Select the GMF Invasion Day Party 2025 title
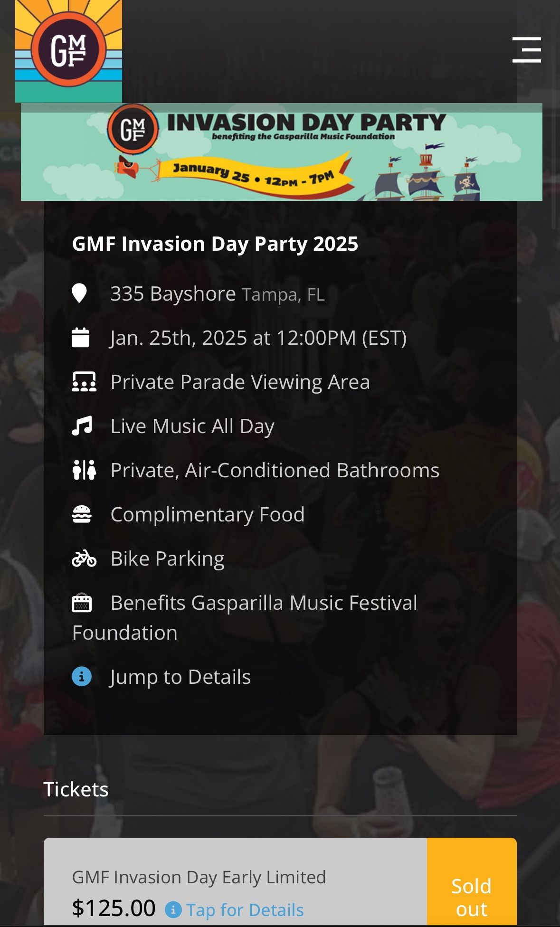The width and height of the screenshot is (560, 927). point(215,244)
